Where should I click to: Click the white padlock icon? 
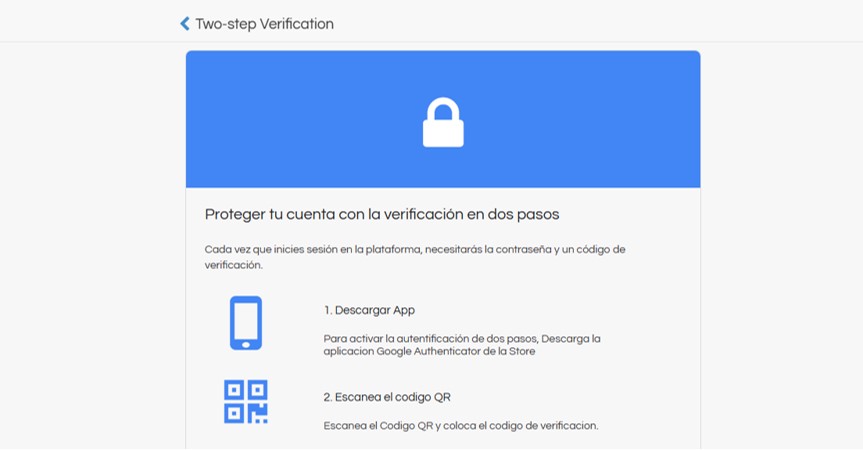[443, 122]
